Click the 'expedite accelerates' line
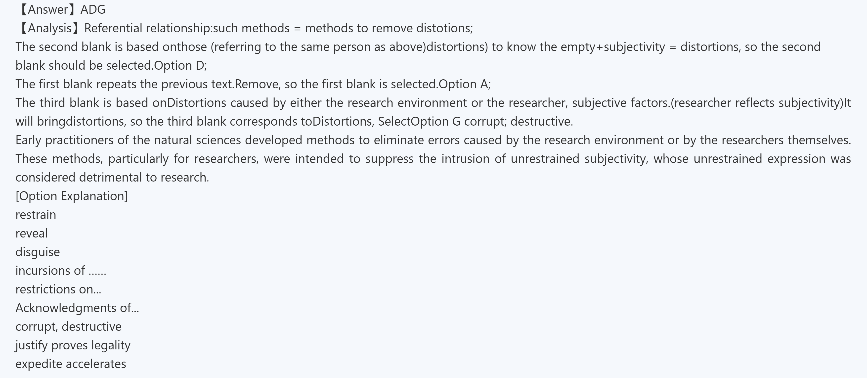868x378 pixels. pos(71,364)
